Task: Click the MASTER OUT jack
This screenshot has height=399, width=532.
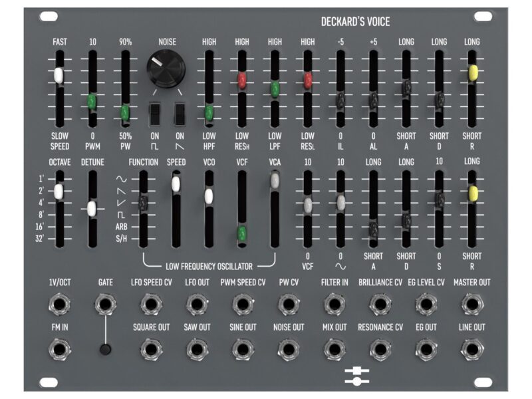Action: [472, 304]
